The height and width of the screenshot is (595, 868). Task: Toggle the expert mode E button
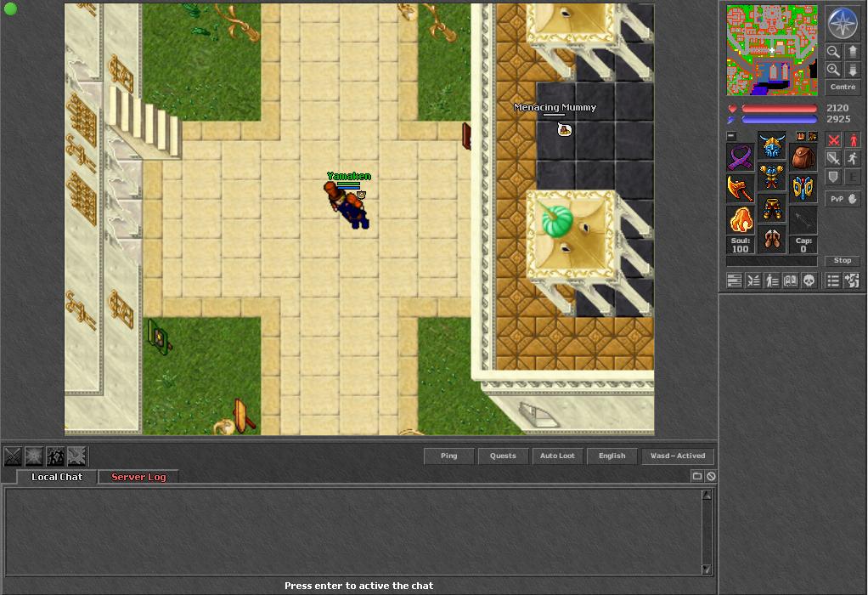point(853,178)
